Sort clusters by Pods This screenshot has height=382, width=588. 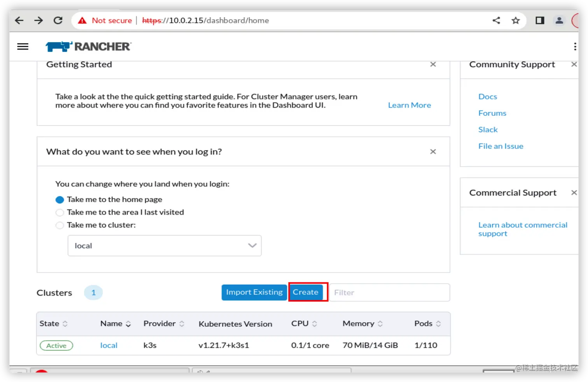click(x=427, y=324)
